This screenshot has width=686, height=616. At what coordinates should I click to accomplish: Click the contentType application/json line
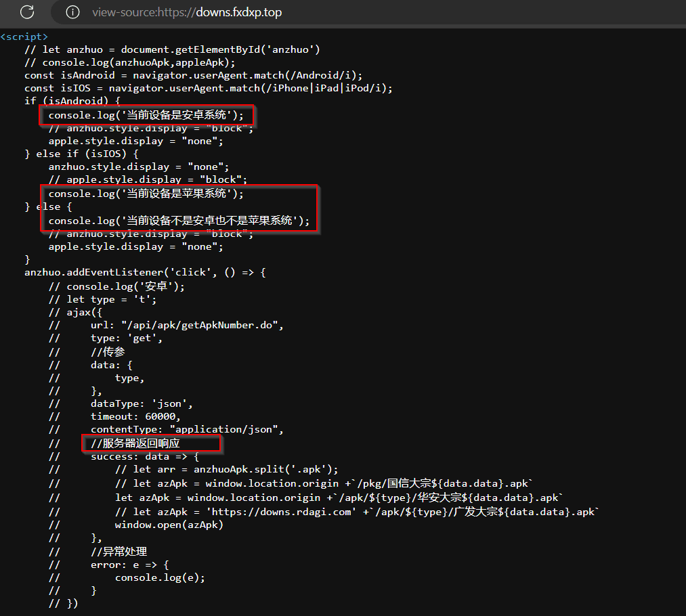[x=186, y=430]
